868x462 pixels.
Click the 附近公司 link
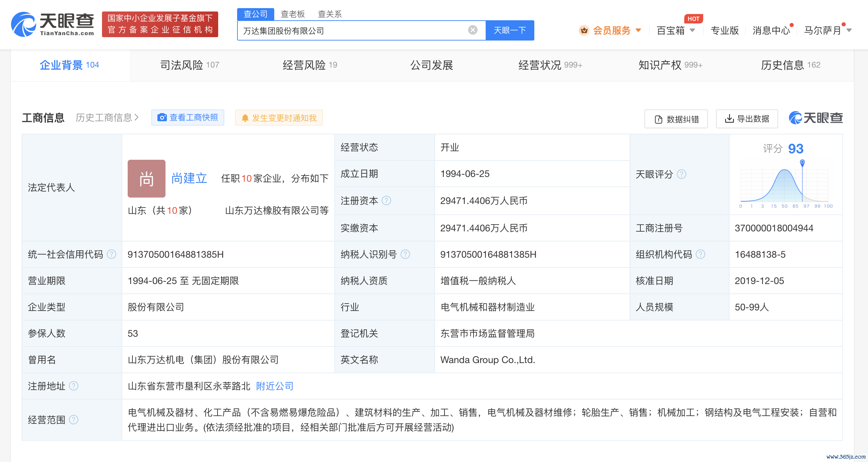point(275,386)
